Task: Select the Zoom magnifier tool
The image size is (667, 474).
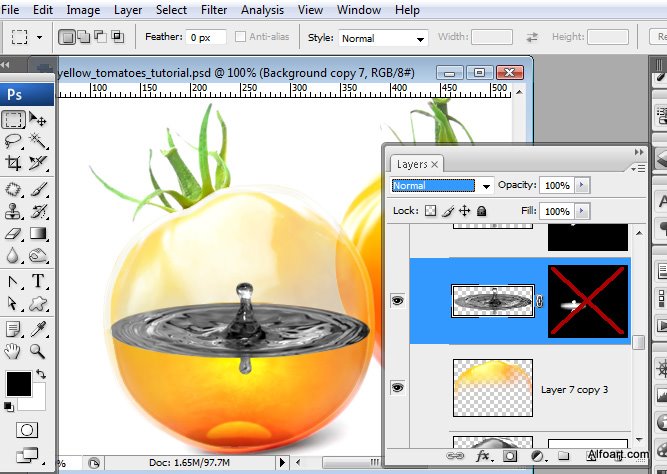Action: pos(39,350)
